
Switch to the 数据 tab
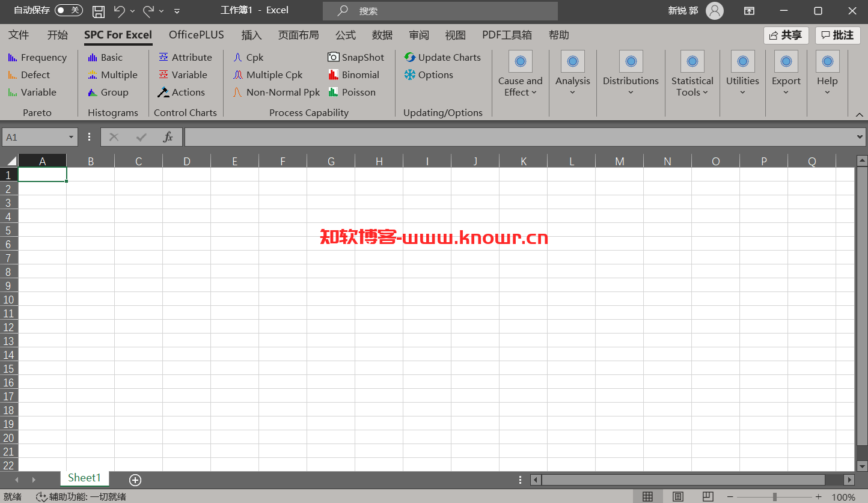click(x=382, y=35)
